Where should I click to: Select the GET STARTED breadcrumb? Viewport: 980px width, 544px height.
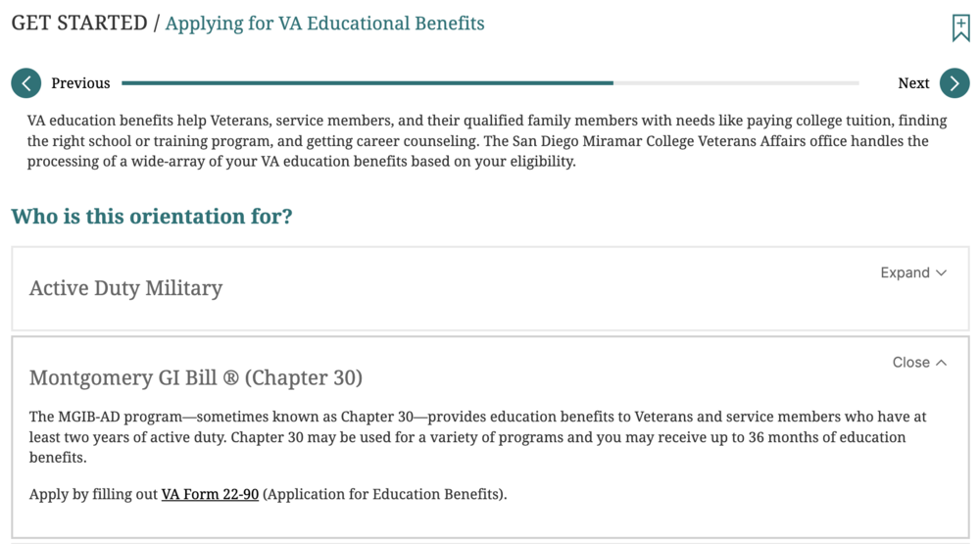coord(76,24)
